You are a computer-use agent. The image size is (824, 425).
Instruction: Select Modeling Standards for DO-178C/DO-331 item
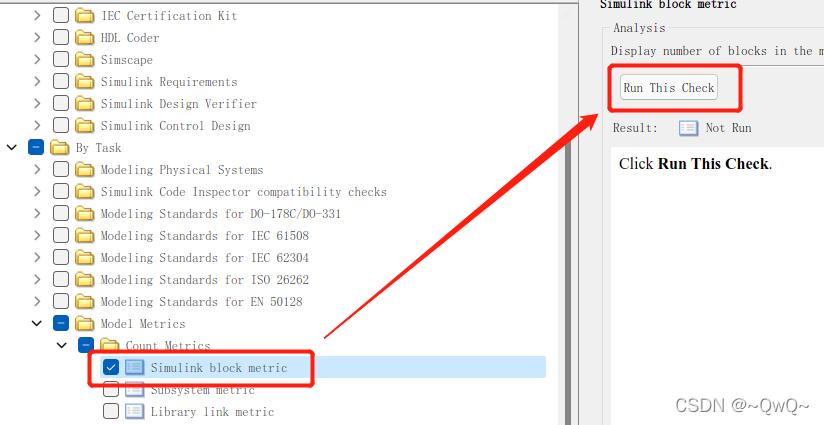pos(221,214)
